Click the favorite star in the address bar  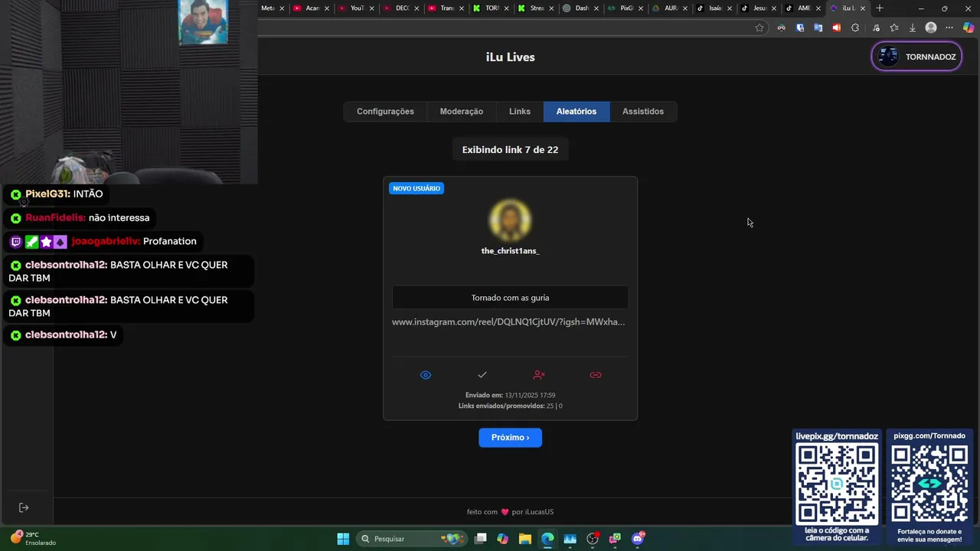pyautogui.click(x=759, y=28)
